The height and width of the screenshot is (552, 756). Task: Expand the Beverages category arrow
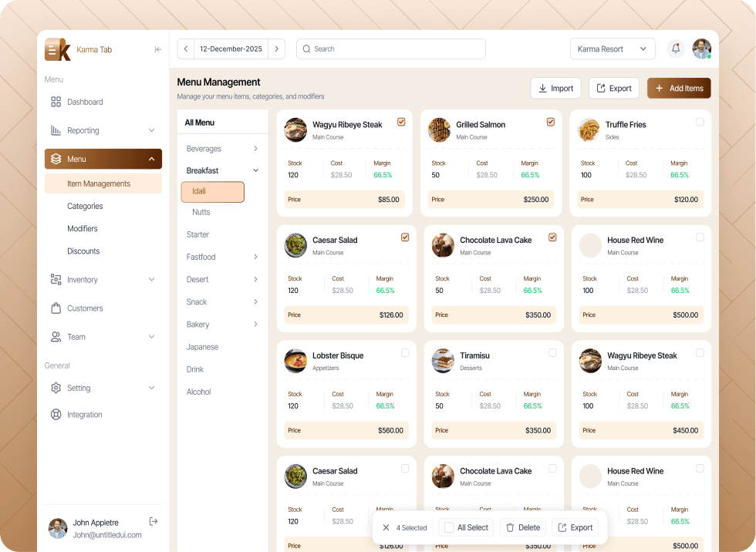coord(255,149)
